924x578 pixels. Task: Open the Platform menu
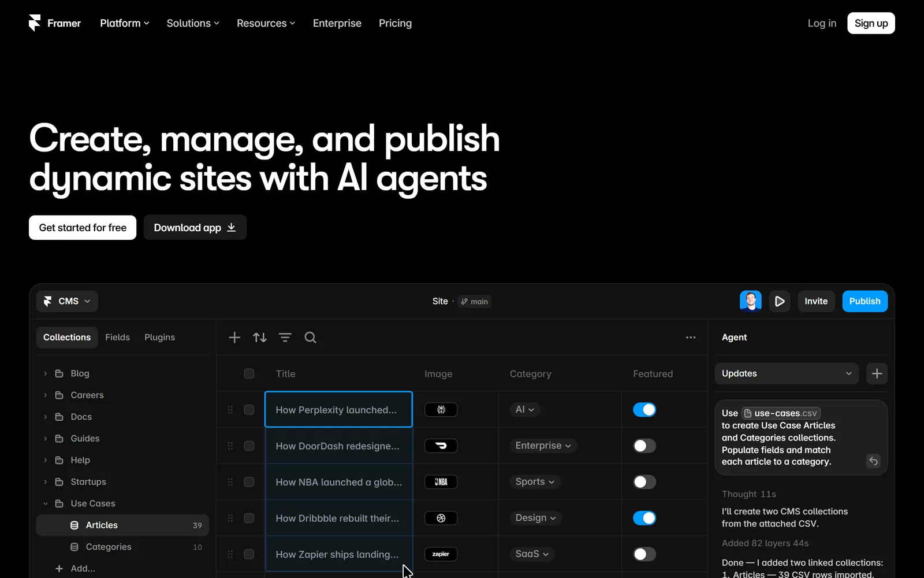click(x=124, y=23)
